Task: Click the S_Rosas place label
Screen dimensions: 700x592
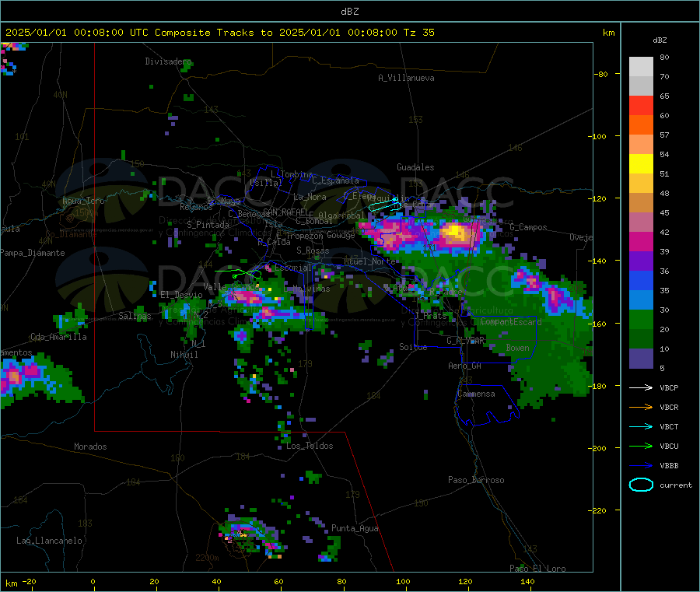Action: point(313,251)
